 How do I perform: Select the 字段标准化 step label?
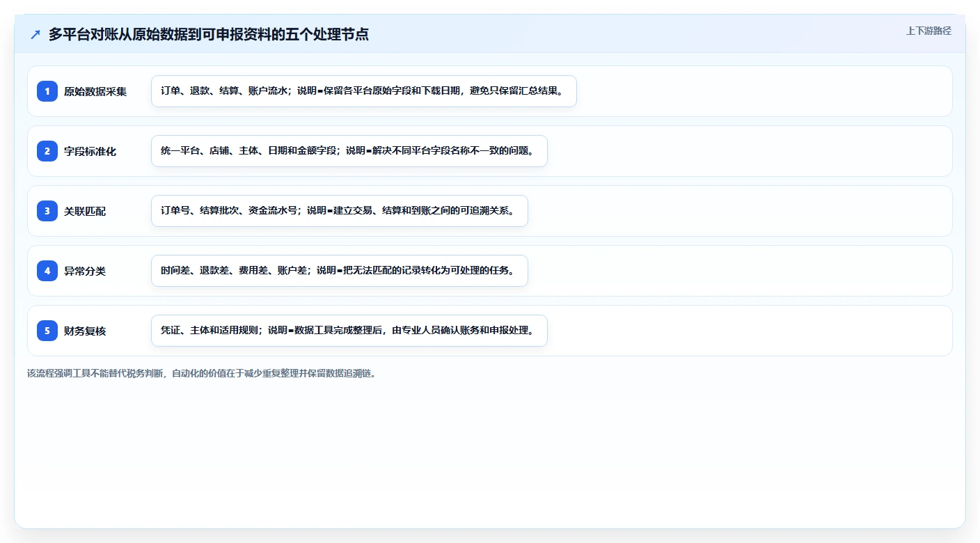pyautogui.click(x=90, y=151)
